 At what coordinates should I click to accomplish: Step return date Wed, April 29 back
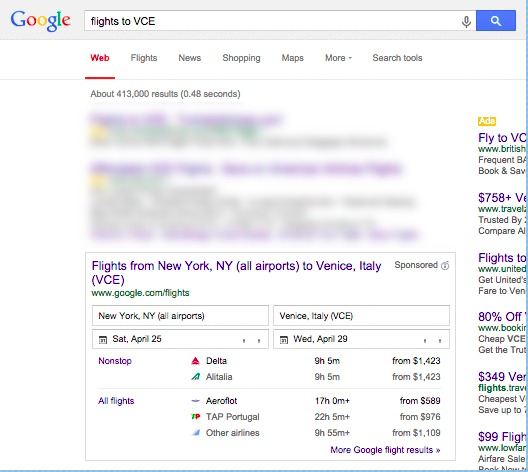coord(425,341)
